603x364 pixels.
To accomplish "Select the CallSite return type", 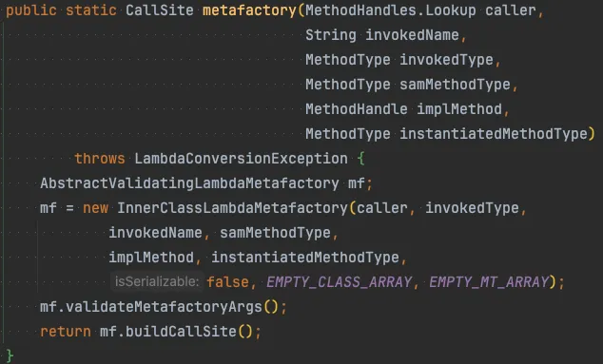I will 159,10.
